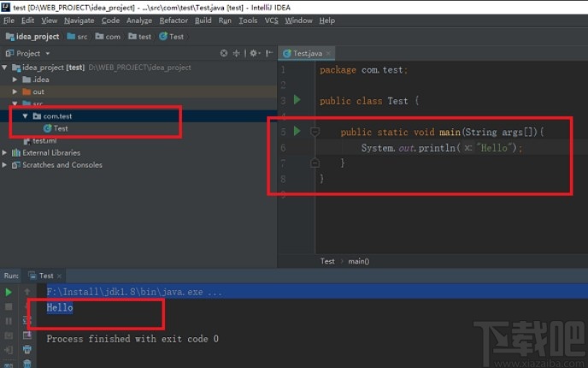Open the Tools menu
The image size is (588, 368).
[248, 21]
